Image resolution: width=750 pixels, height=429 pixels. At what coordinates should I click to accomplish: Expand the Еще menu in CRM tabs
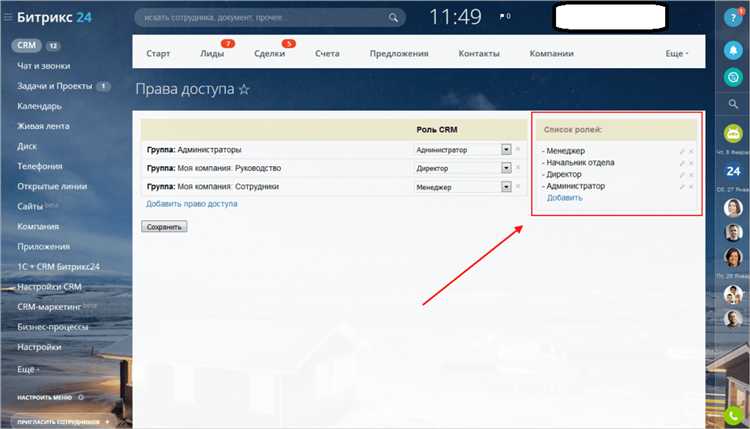point(676,54)
